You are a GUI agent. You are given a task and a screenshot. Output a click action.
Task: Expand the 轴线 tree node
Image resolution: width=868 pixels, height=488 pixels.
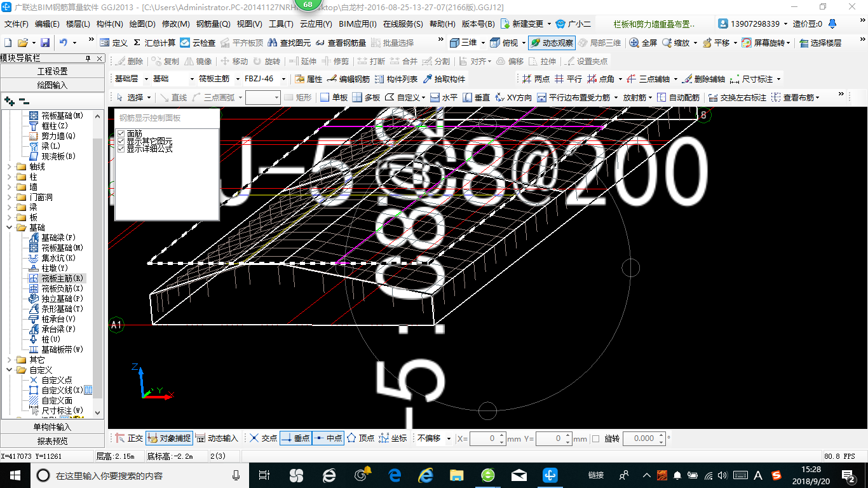(x=9, y=166)
